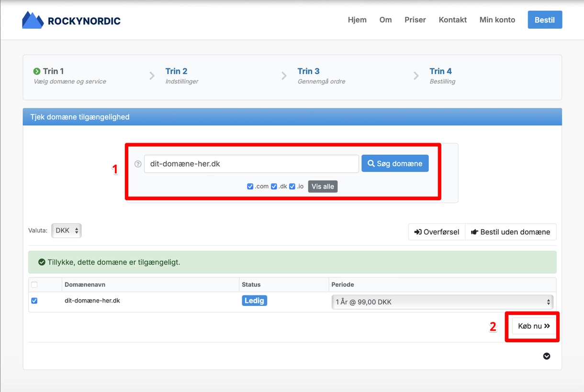
Task: Tick the select-all checkbox in table header
Action: click(34, 285)
